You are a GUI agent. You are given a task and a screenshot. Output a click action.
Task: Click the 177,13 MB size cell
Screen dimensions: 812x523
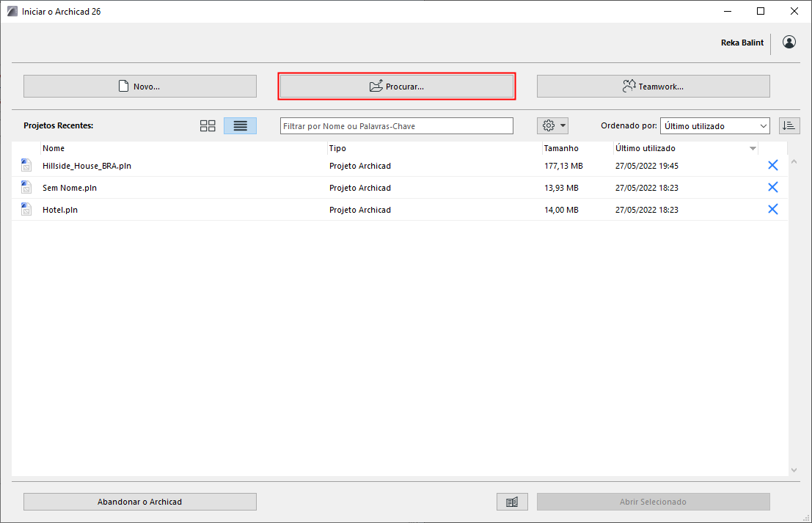563,166
